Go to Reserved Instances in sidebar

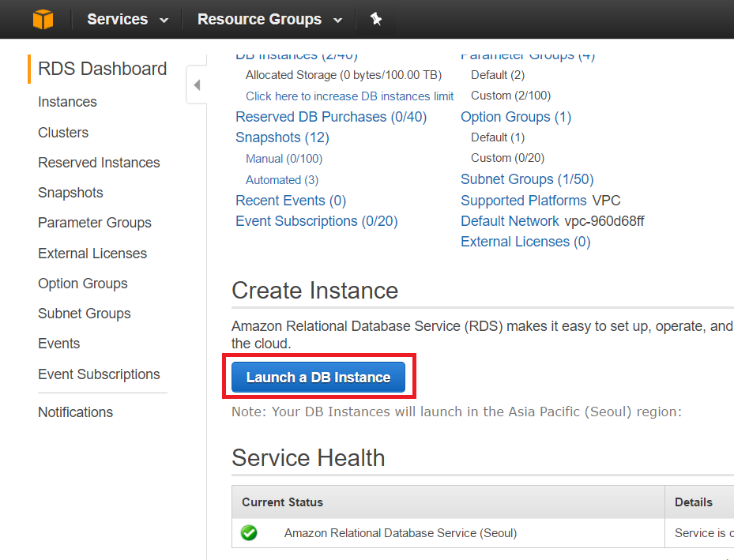coord(99,163)
